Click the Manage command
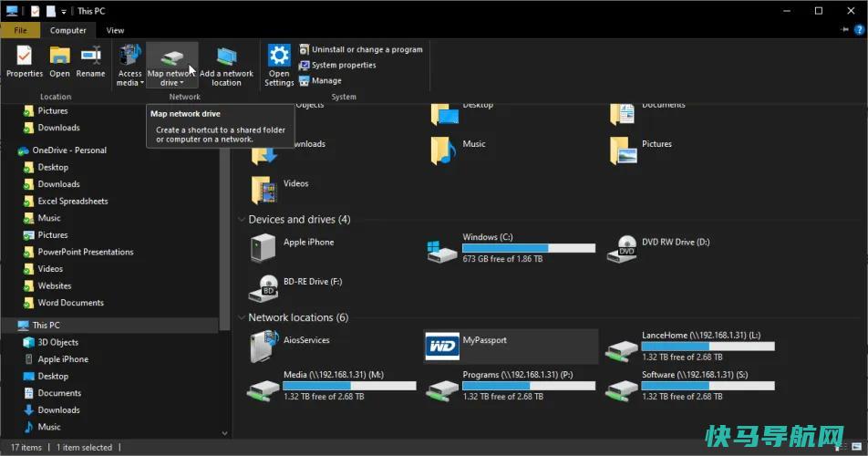This screenshot has height=456, width=868. point(321,81)
